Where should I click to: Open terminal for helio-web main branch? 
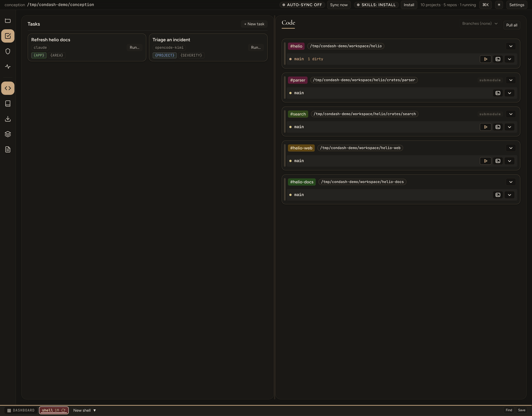[x=498, y=161]
